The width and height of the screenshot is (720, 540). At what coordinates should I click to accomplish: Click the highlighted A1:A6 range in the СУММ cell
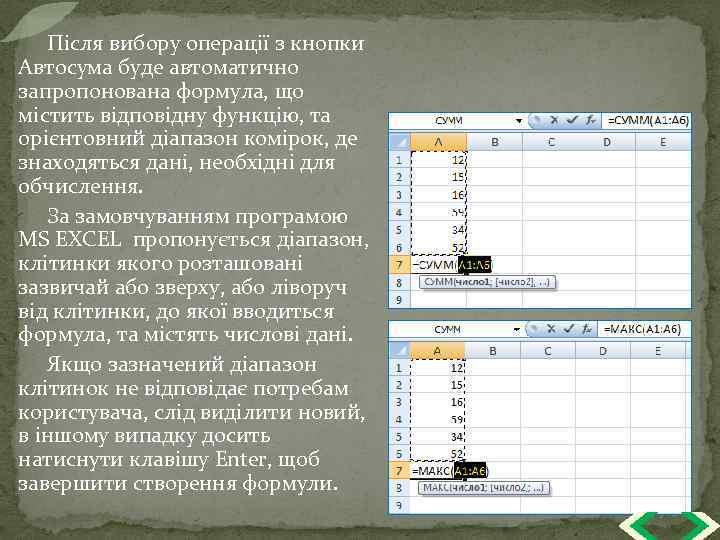point(474,264)
